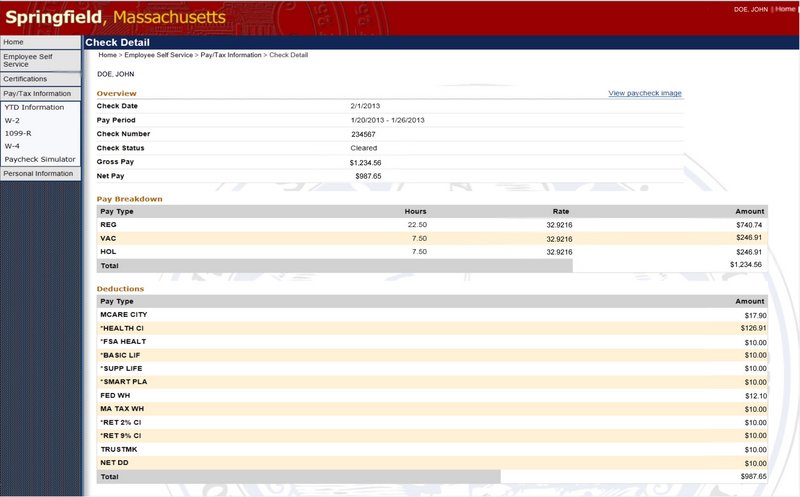Click the REG amount $740.74
The width and height of the screenshot is (800, 497).
pos(749,225)
